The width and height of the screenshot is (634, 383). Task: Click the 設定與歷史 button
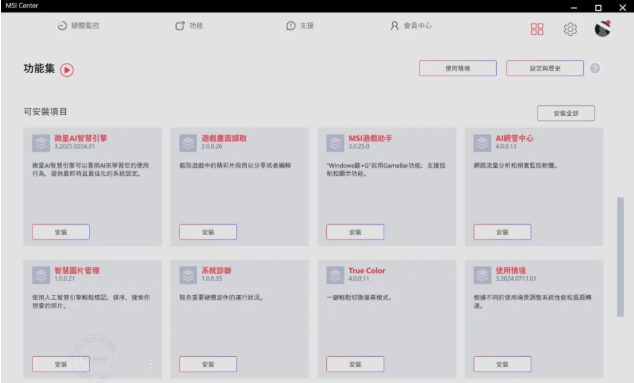(x=545, y=68)
